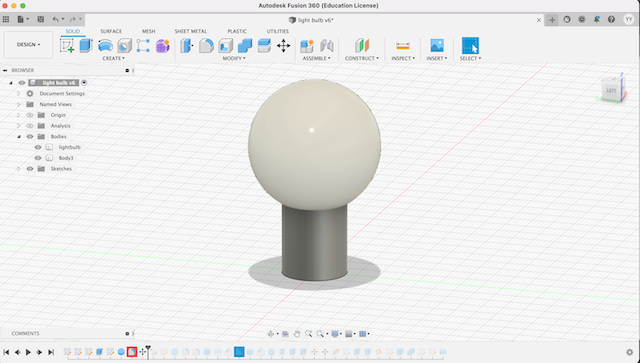Click the Insert image icon
The height and width of the screenshot is (363, 640).
click(x=437, y=45)
